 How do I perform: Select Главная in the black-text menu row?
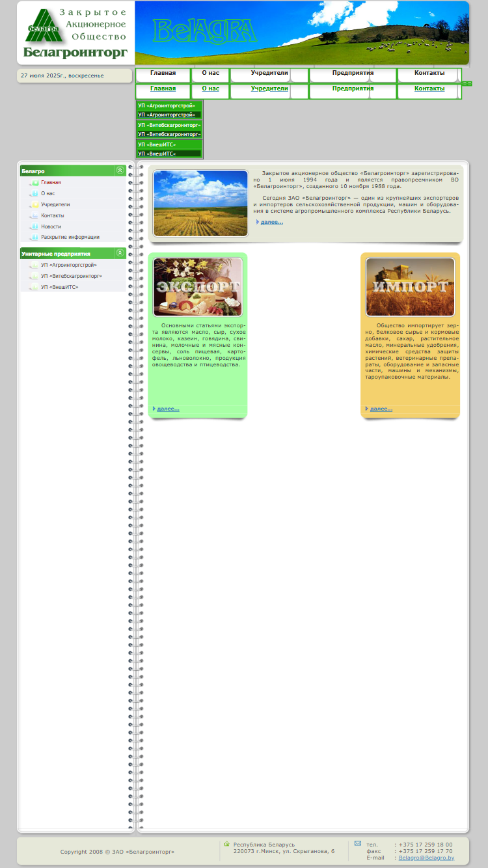[163, 73]
